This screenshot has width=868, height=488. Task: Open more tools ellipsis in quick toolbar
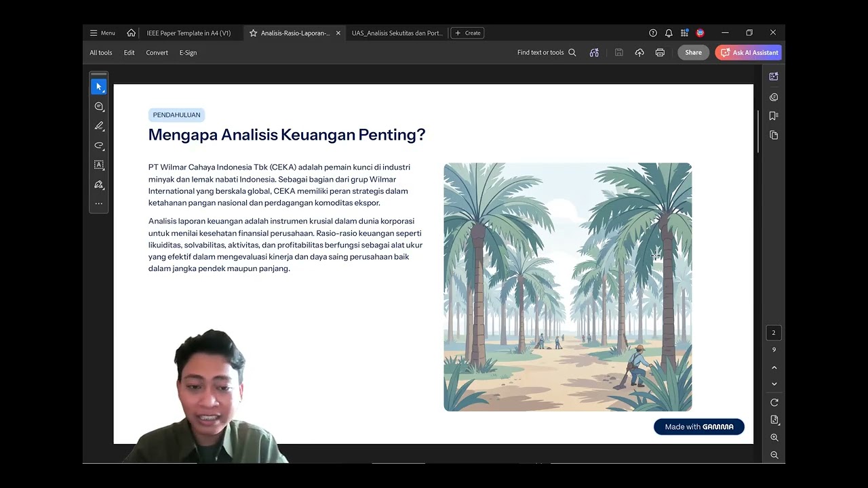pyautogui.click(x=99, y=203)
